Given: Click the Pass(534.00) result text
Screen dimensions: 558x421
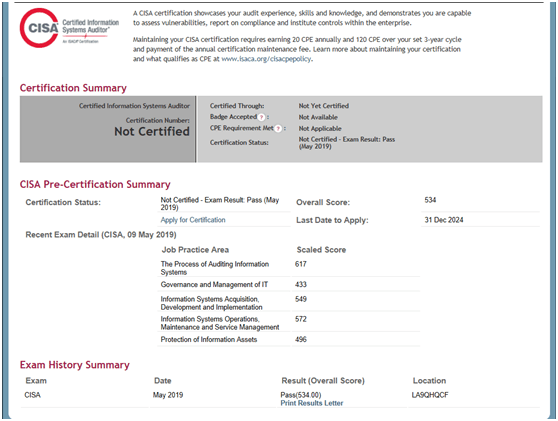Looking at the screenshot, I should click(x=301, y=395).
